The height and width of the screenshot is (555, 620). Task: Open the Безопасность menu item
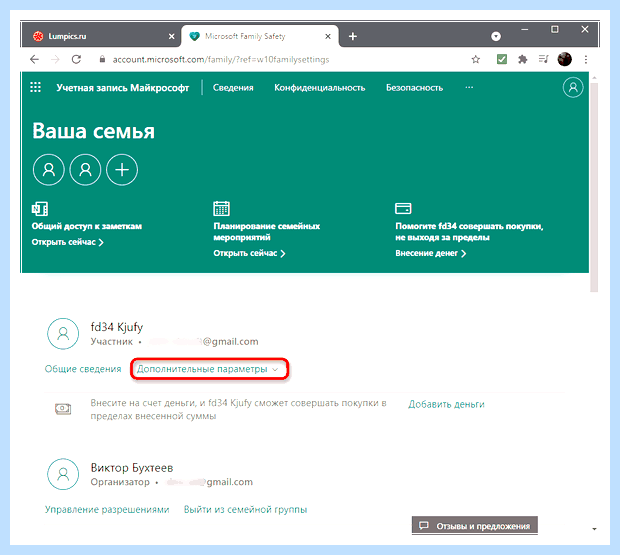point(414,88)
